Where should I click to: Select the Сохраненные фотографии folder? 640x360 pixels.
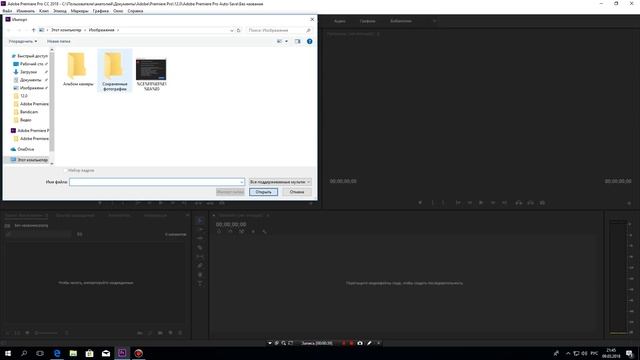pos(114,71)
